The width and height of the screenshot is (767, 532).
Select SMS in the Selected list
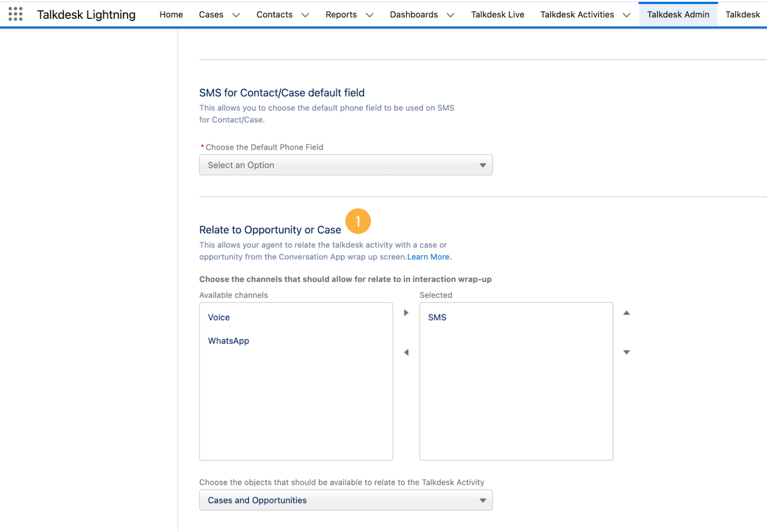(x=437, y=317)
